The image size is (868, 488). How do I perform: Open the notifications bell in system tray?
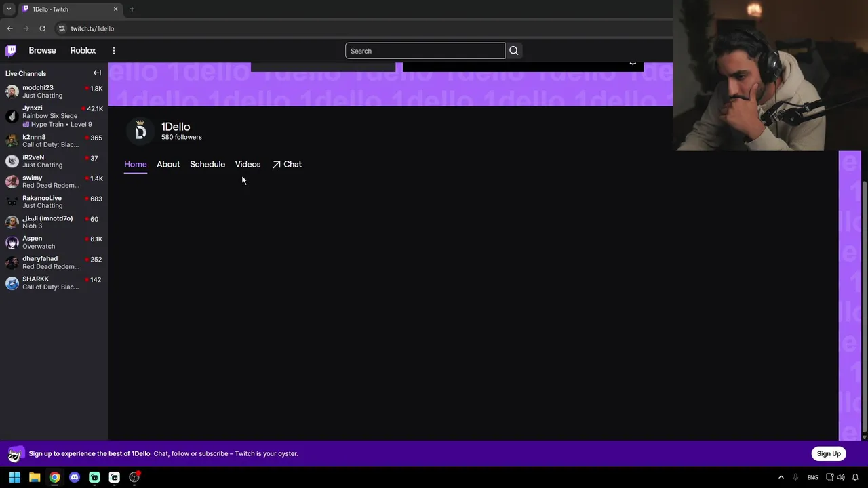coord(855,477)
